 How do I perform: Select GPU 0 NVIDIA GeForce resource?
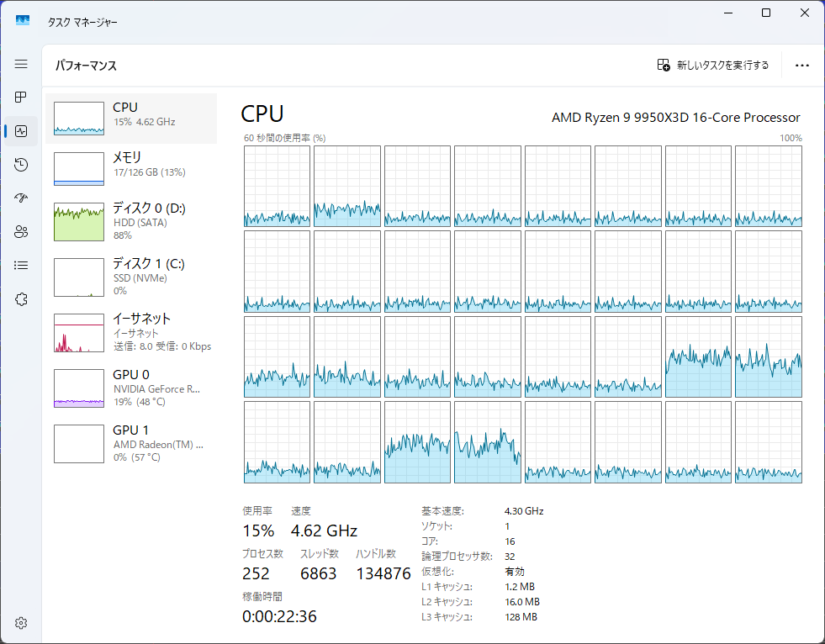click(131, 388)
